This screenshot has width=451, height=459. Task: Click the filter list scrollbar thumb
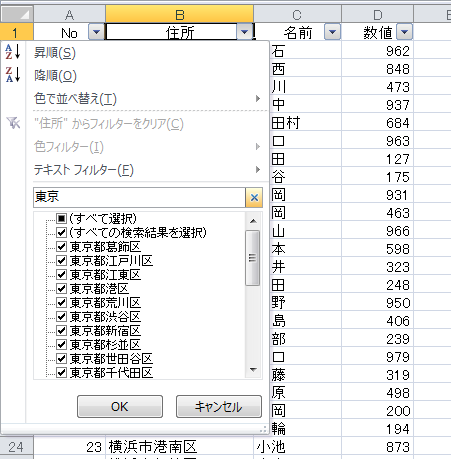[x=253, y=258]
